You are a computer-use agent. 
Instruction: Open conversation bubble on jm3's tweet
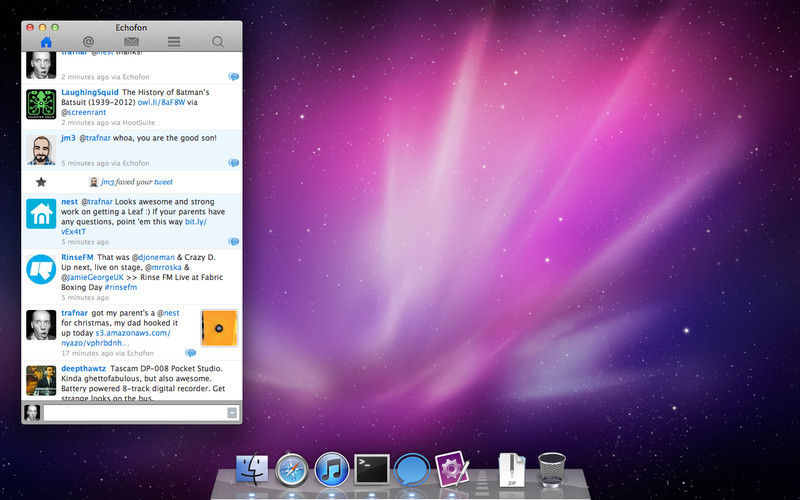(x=234, y=163)
